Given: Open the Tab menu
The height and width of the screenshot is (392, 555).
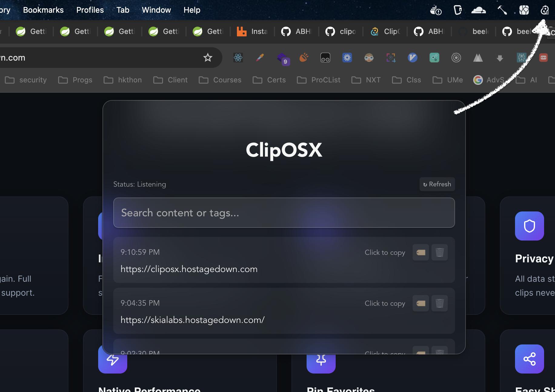Looking at the screenshot, I should click(x=123, y=10).
